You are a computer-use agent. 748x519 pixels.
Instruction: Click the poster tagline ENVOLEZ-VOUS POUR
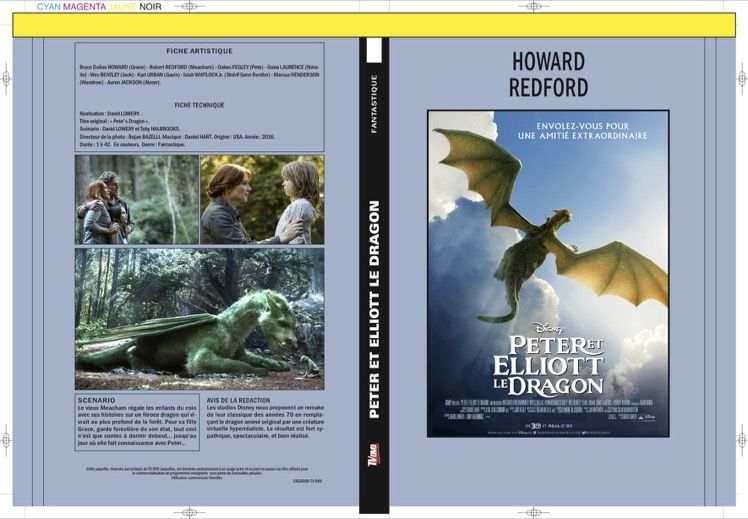582,126
